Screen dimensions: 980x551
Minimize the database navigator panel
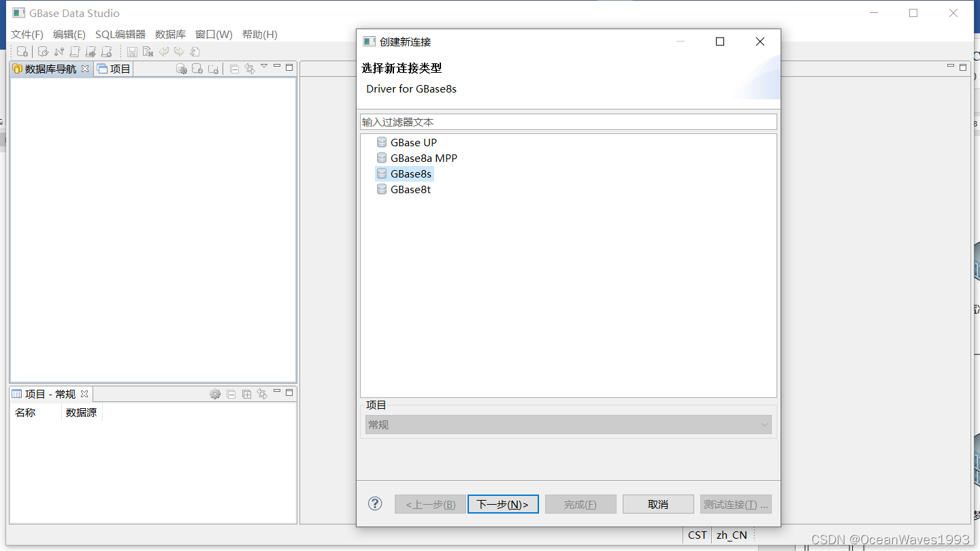point(277,66)
